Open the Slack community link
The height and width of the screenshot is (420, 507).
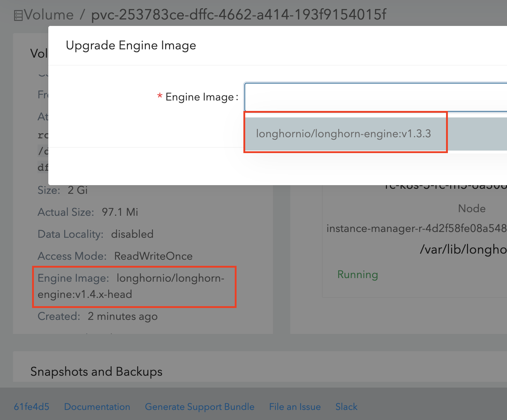coord(346,407)
